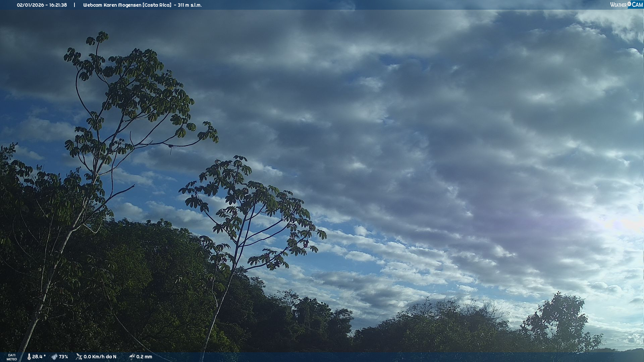Click the Webcam Karen Mogensen title

coord(112,5)
